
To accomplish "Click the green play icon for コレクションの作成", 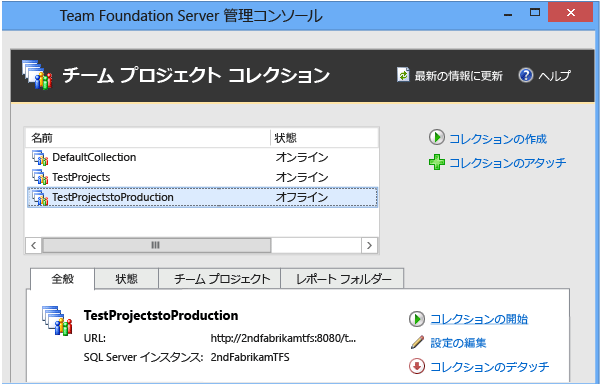I will (437, 137).
